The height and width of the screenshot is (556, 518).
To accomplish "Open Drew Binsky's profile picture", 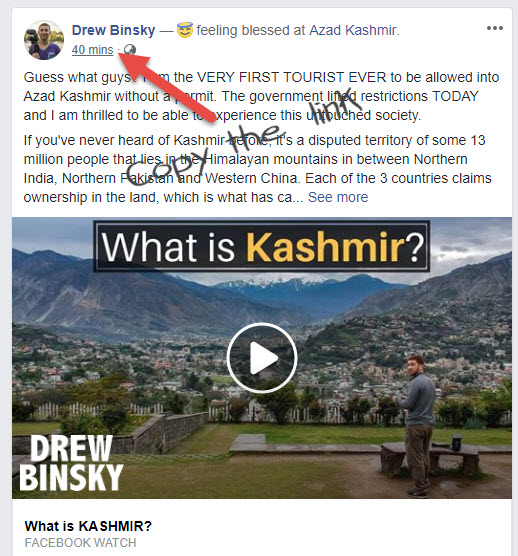I will coord(44,40).
